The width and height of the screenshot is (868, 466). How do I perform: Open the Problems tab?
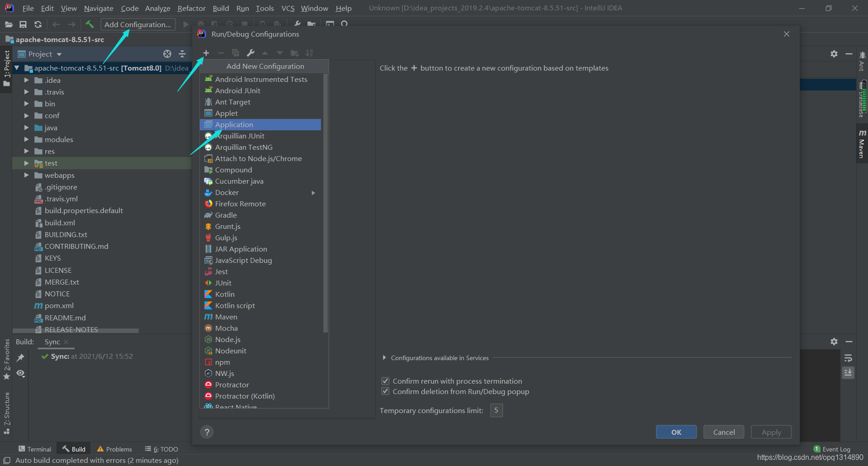pyautogui.click(x=114, y=449)
